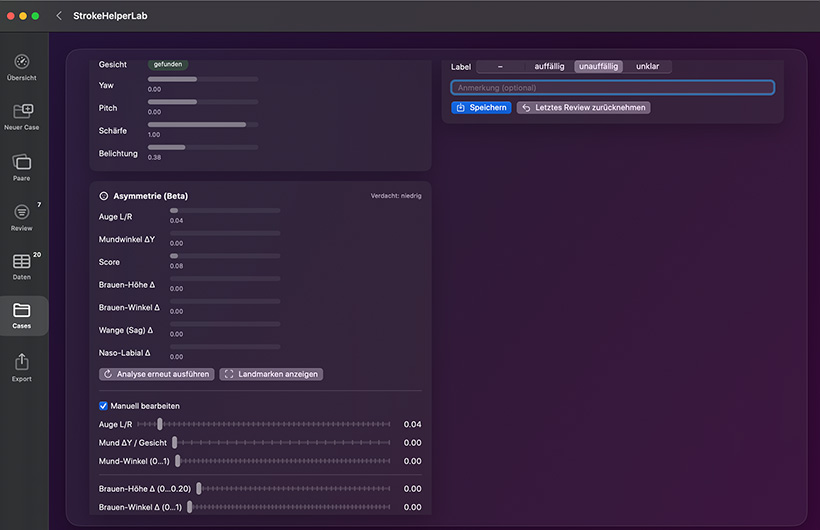Image resolution: width=820 pixels, height=530 pixels.
Task: Click the Neuer Case sidebar icon
Action: point(22,112)
